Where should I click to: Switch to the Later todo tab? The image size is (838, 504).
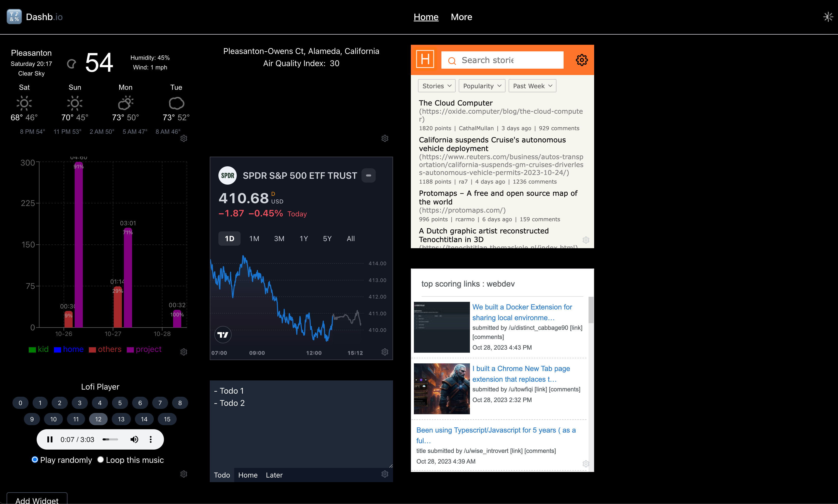274,475
